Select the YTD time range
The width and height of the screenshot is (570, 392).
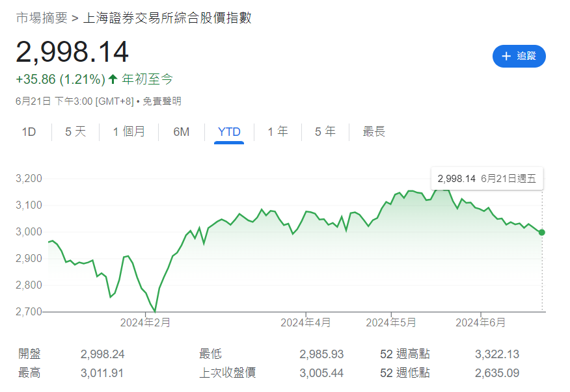click(x=228, y=131)
